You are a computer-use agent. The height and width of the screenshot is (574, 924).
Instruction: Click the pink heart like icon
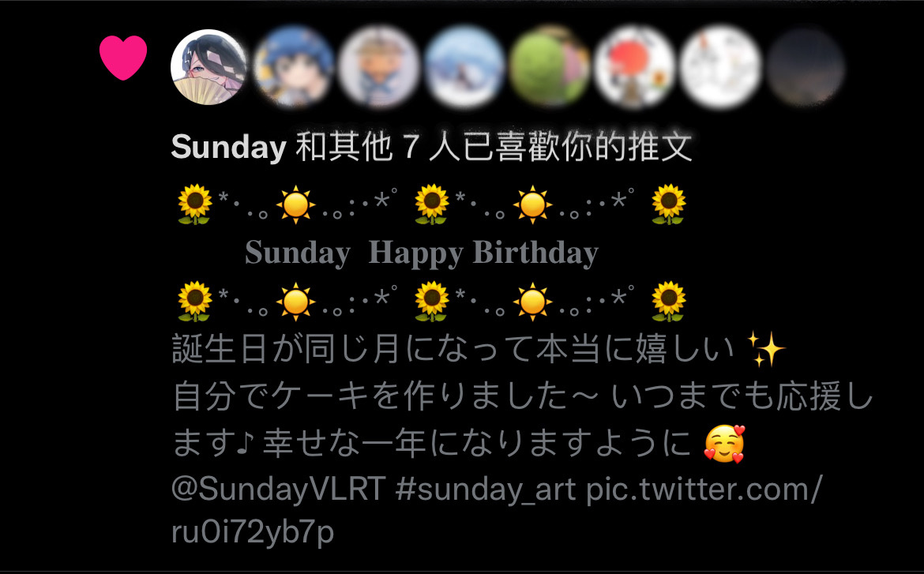click(x=123, y=57)
